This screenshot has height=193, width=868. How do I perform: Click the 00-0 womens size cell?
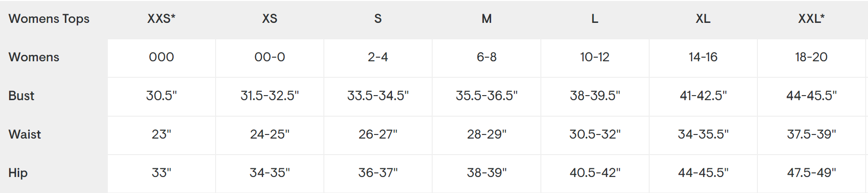pos(270,57)
